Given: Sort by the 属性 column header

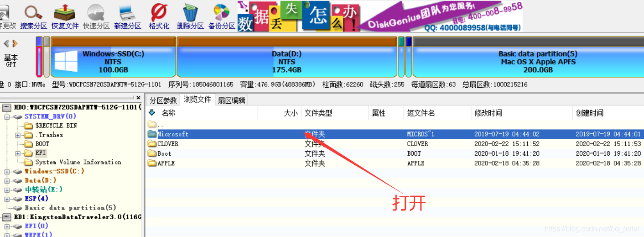Looking at the screenshot, I should click(x=386, y=113).
